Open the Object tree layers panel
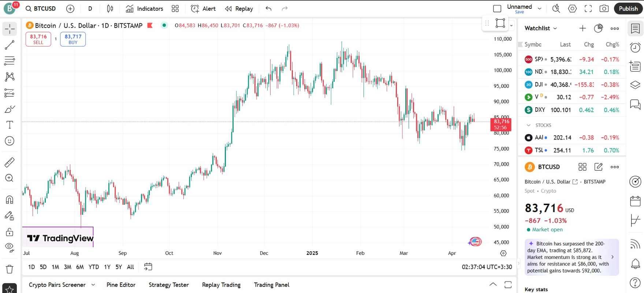 (635, 85)
